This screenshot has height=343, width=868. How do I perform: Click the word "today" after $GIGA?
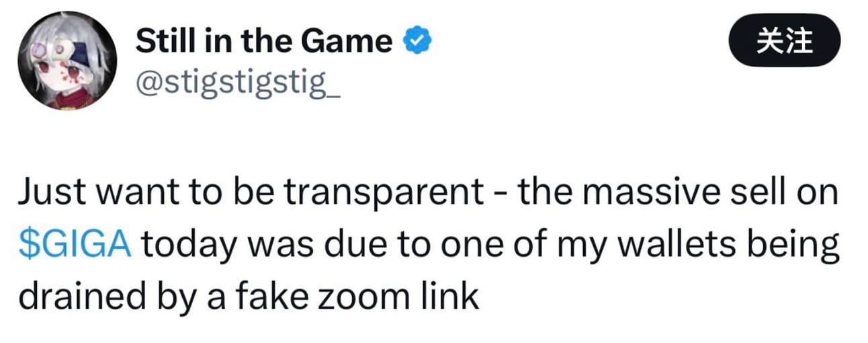[x=188, y=245]
